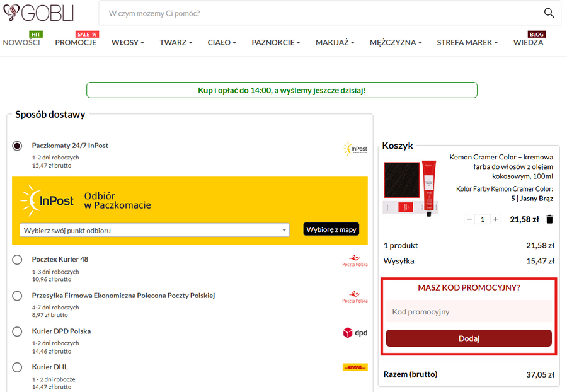Select Pocztex Kurier 48 delivery option
The width and height of the screenshot is (567, 392).
pyautogui.click(x=18, y=260)
